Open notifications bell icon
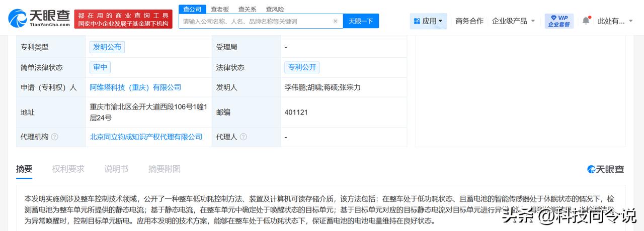 click(x=586, y=21)
